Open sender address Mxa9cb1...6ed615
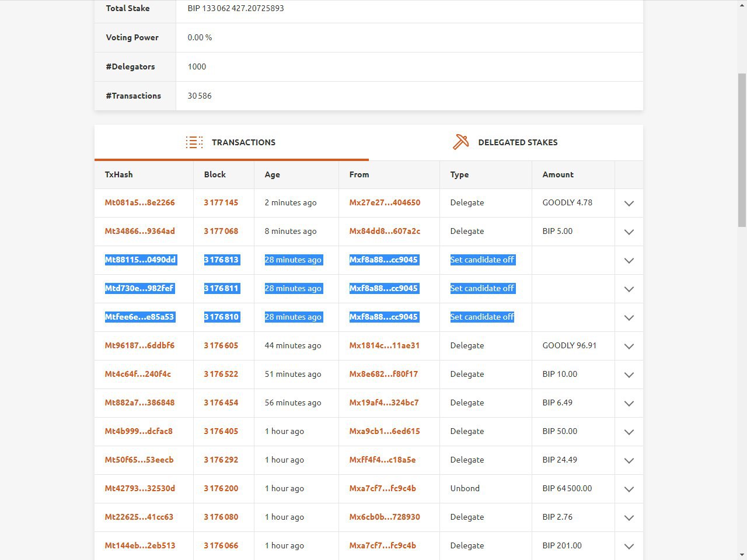The image size is (747, 560). 385,432
